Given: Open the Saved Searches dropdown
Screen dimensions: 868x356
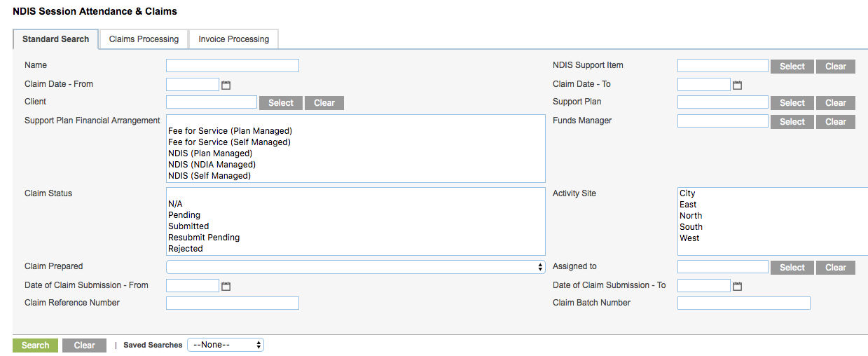Looking at the screenshot, I should [x=226, y=345].
